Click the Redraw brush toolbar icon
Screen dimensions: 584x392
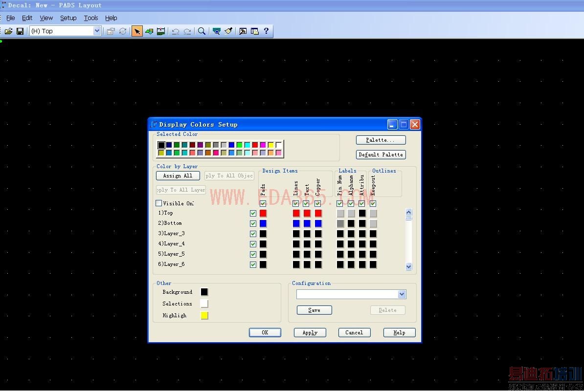tap(228, 31)
